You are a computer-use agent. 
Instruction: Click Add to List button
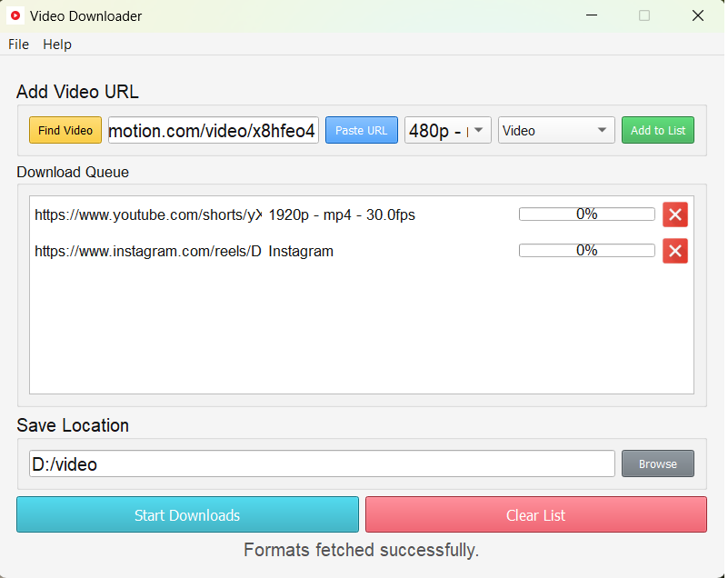658,130
